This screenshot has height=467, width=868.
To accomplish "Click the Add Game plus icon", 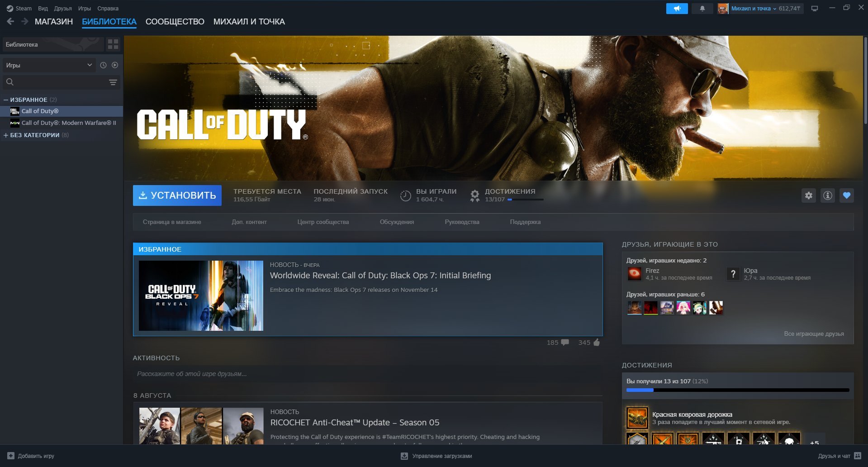I will pos(11,456).
